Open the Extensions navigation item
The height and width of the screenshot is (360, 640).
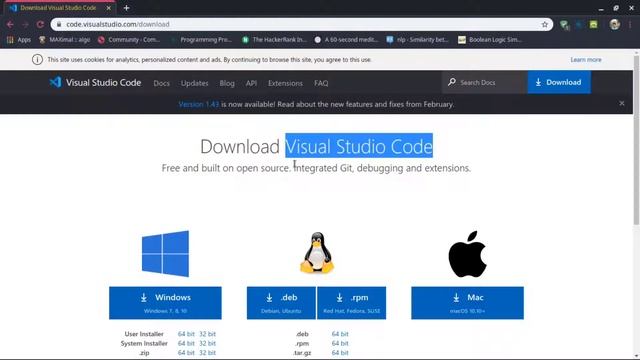285,83
